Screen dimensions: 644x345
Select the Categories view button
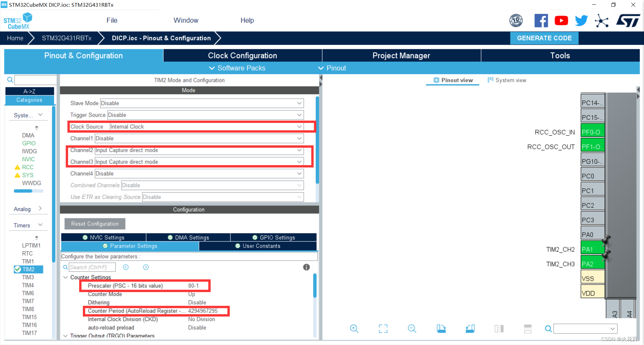tap(30, 100)
